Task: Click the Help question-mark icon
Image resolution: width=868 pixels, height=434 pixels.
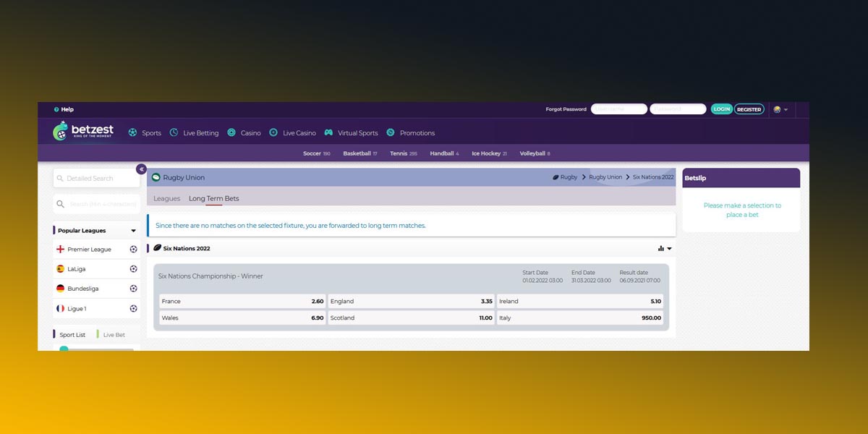Action: tap(56, 109)
